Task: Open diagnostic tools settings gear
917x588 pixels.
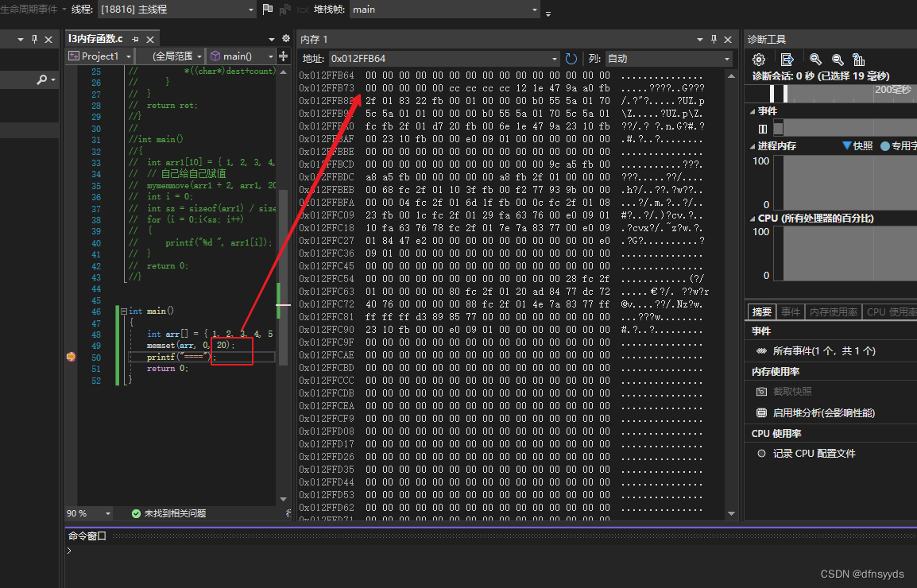Action: (x=759, y=60)
